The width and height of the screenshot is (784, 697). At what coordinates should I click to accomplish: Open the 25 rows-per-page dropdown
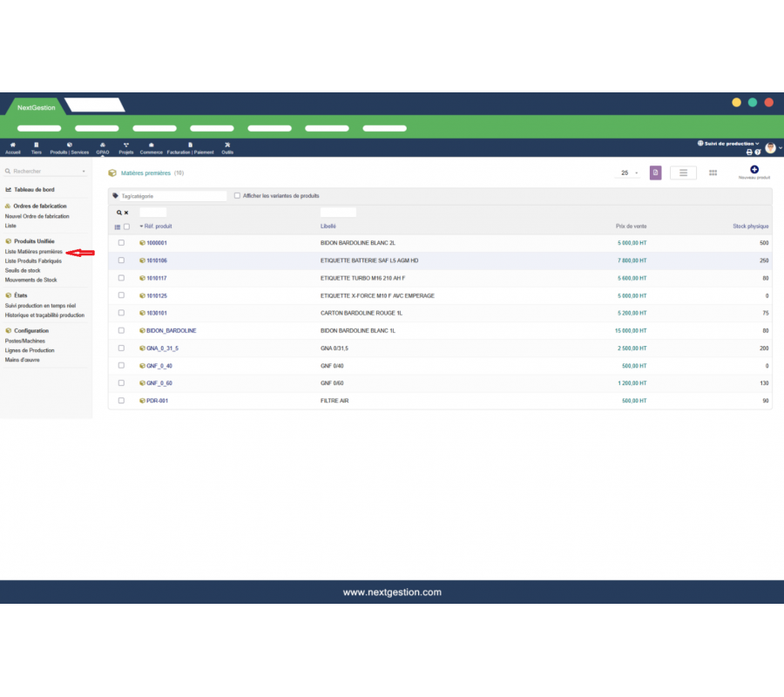(629, 173)
